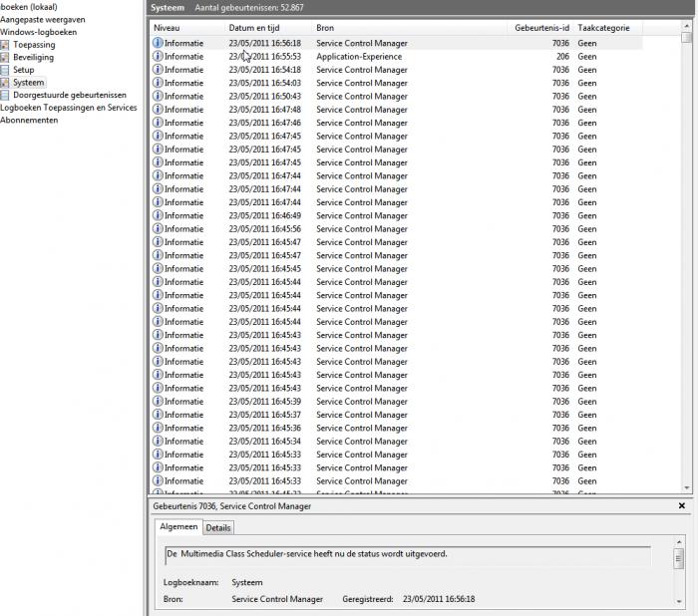
Task: Select timestamp 23/05/2011 16:45:39
Action: [265, 402]
